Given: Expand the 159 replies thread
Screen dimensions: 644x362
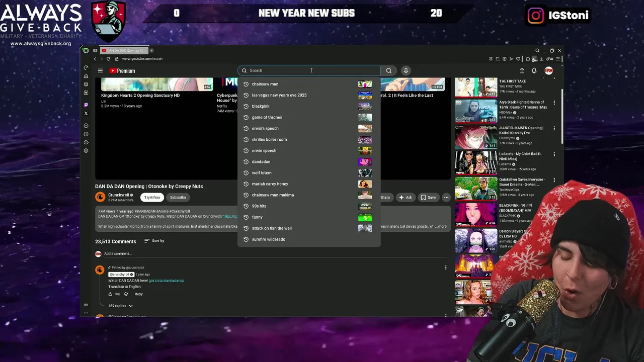Looking at the screenshot, I should (120, 306).
